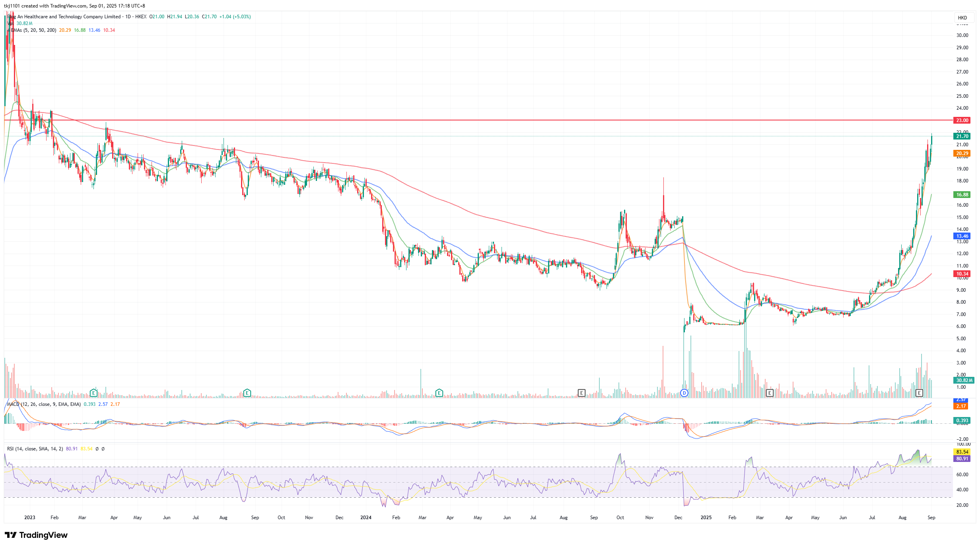Click the 6.00 tick on the price axis
The height and width of the screenshot is (547, 980).
point(961,326)
